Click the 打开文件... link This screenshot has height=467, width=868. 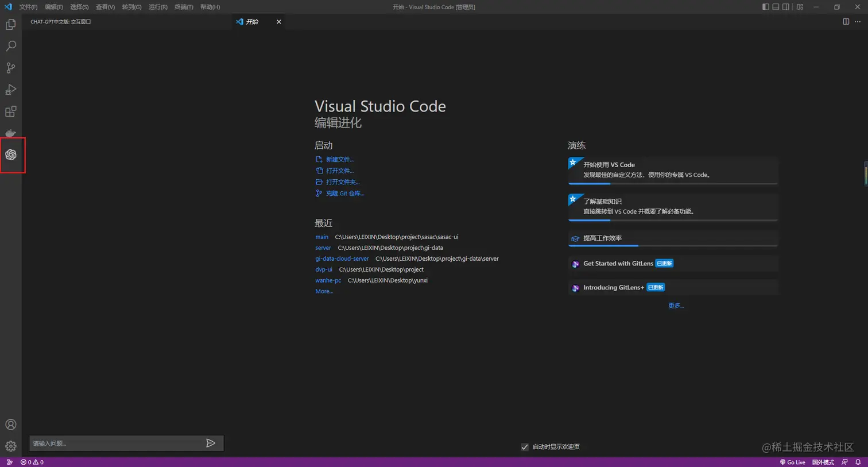[340, 171]
